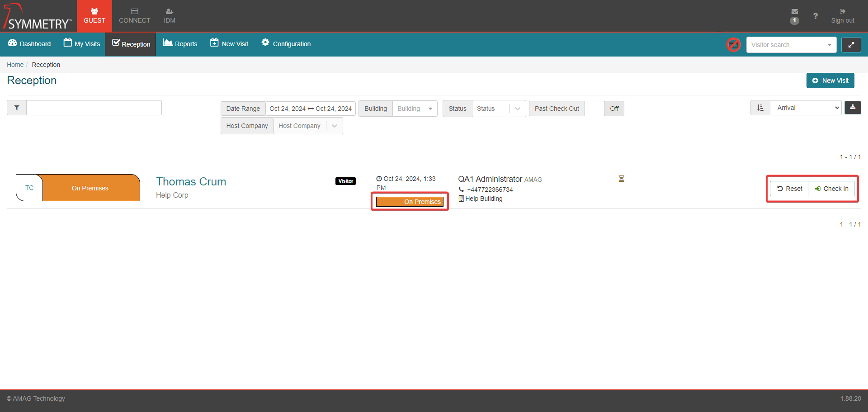Follow the Home breadcrumb link
Screen dimensions: 868x412
[x=15, y=65]
